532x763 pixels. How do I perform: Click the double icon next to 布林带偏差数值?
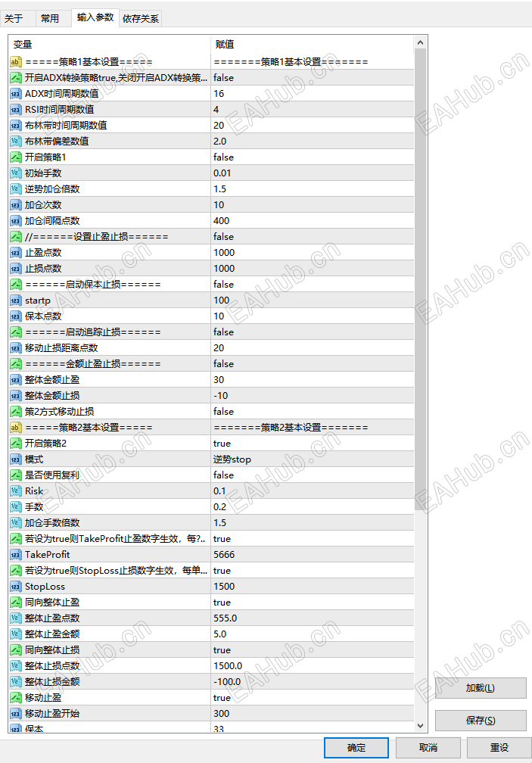pos(16,142)
